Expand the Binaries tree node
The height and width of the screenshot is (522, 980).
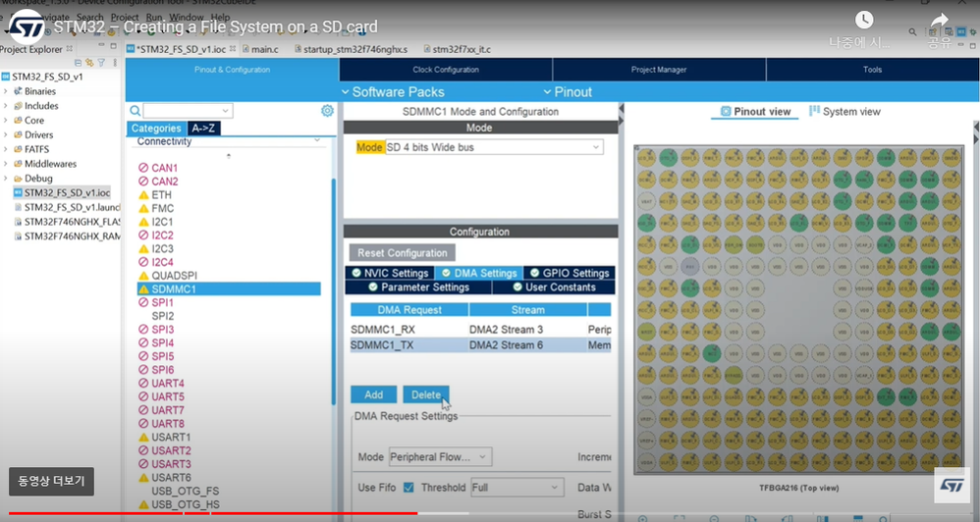tap(6, 91)
